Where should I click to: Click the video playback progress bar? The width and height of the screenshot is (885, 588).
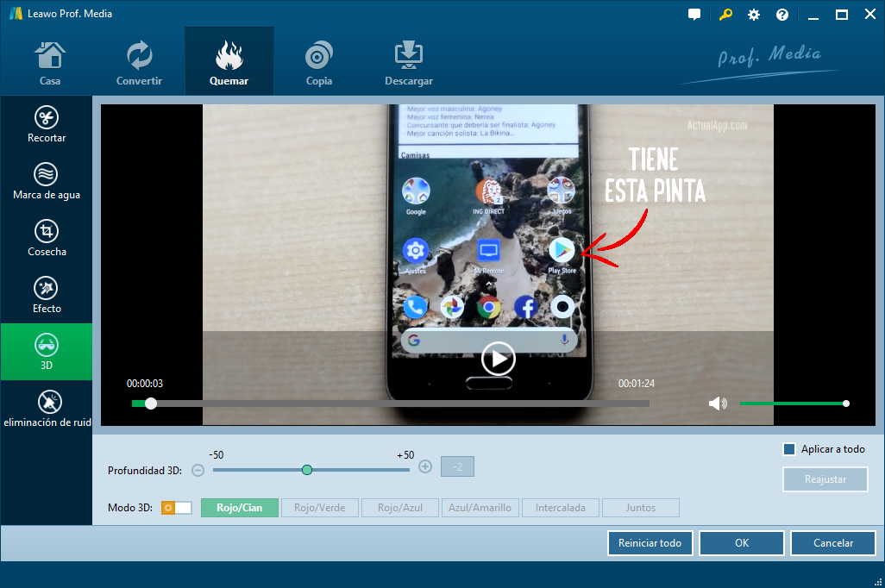click(x=391, y=403)
